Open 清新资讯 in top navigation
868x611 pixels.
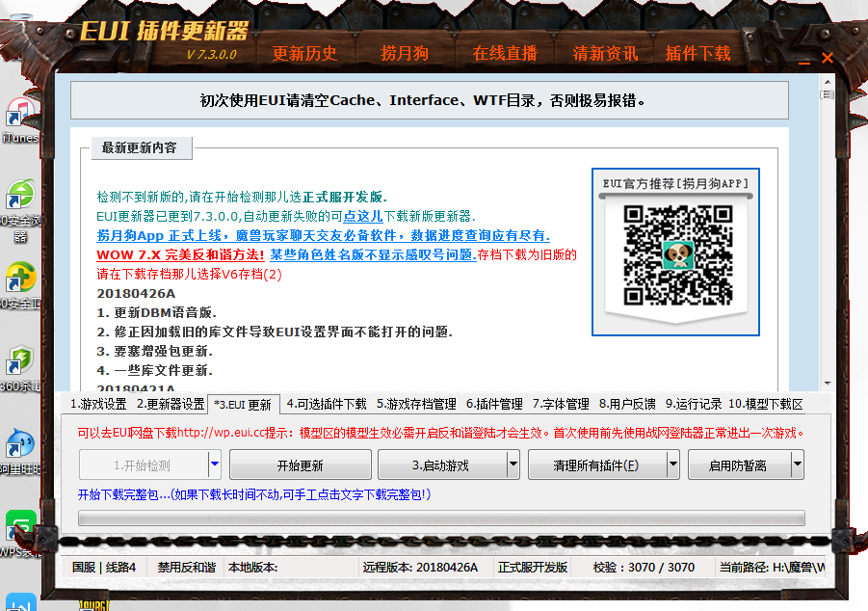(605, 54)
